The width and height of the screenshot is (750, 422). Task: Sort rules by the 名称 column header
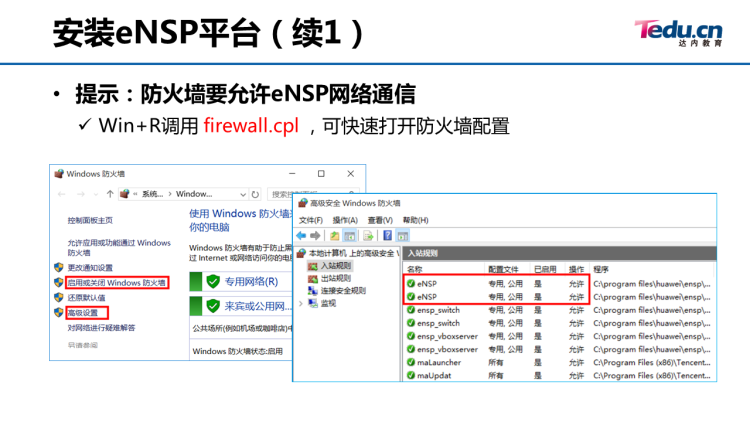pyautogui.click(x=415, y=269)
